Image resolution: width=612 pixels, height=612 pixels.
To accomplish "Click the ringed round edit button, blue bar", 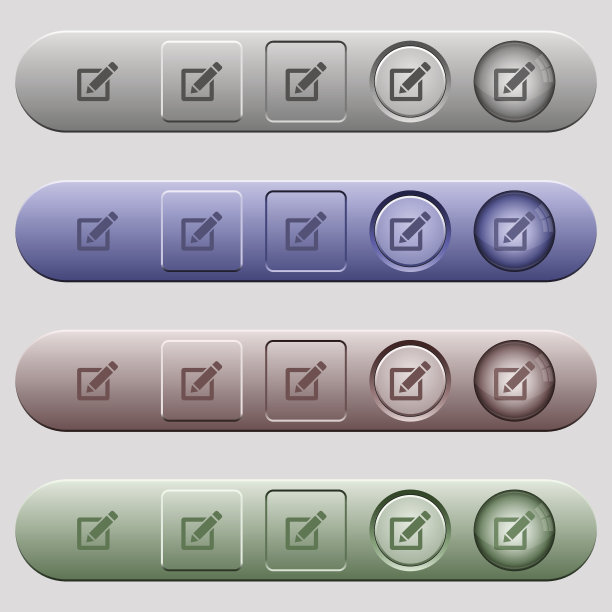I will [x=410, y=231].
